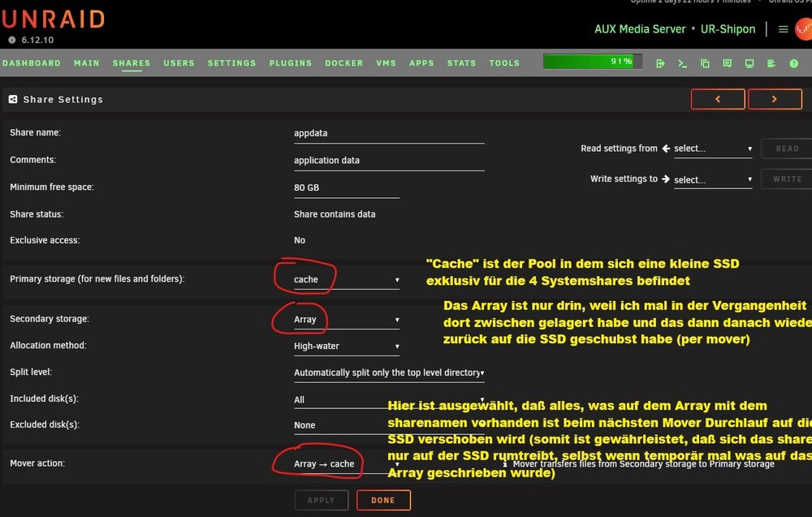Open the hamburger menu beside server name
812x517 pixels.
(783, 29)
